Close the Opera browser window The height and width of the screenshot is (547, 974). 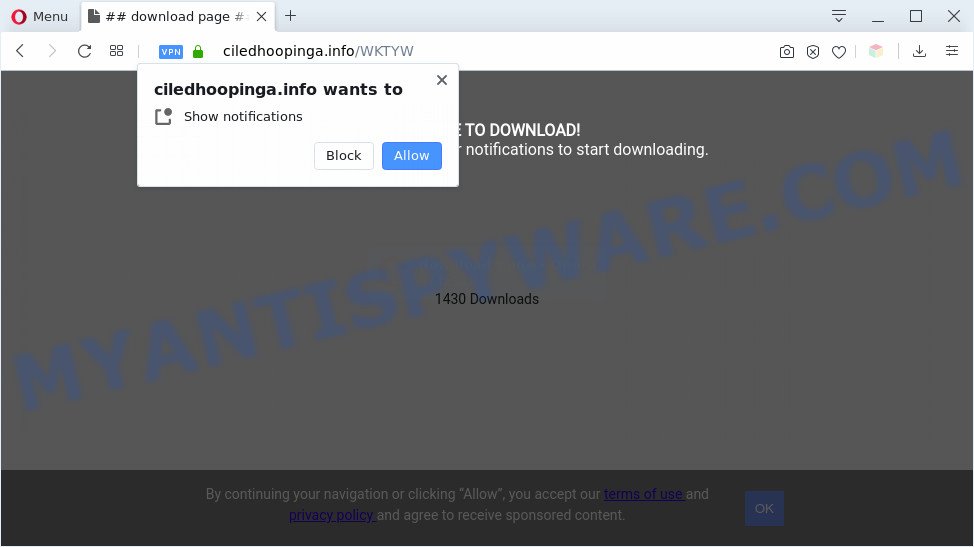click(x=954, y=16)
